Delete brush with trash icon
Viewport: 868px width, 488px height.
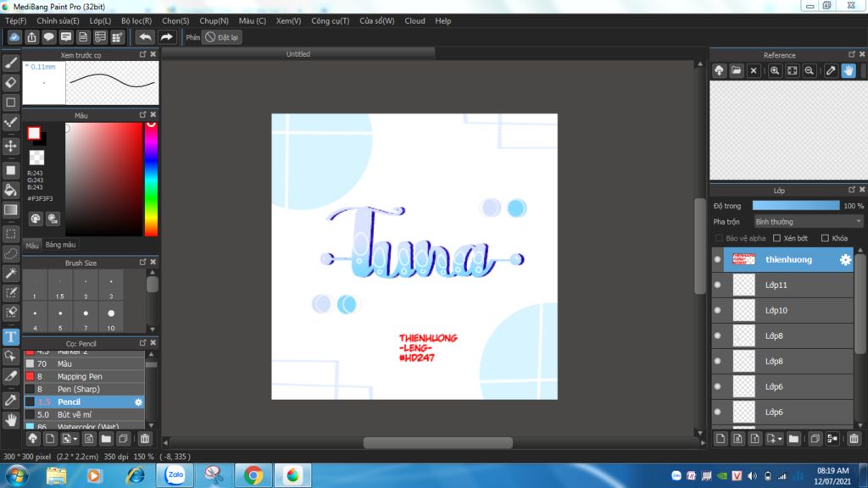[144, 439]
